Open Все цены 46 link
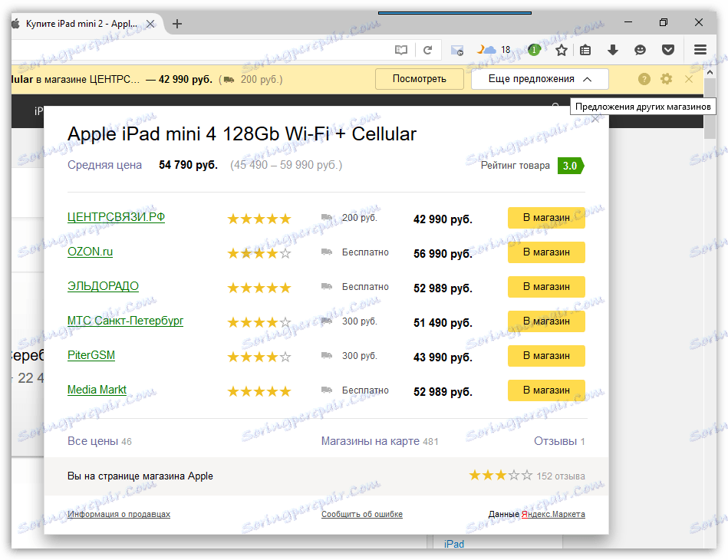Image resolution: width=728 pixels, height=560 pixels. (x=100, y=441)
